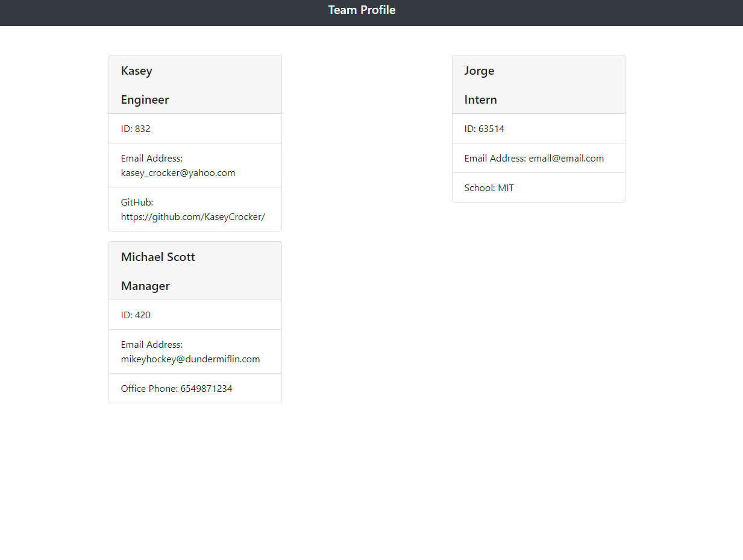Select the Intern role label under Jorge
Viewport: 743px width, 560px height.
(x=480, y=99)
